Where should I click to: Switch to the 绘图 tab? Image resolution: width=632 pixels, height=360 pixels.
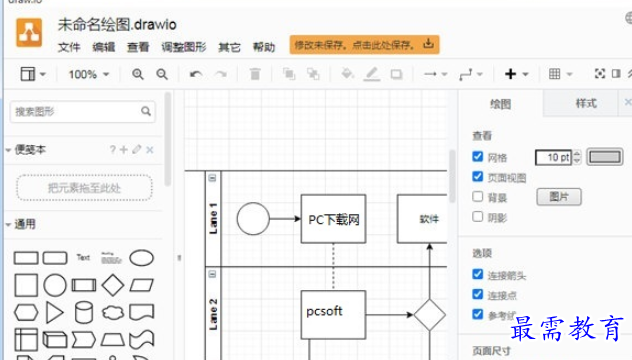pyautogui.click(x=501, y=104)
